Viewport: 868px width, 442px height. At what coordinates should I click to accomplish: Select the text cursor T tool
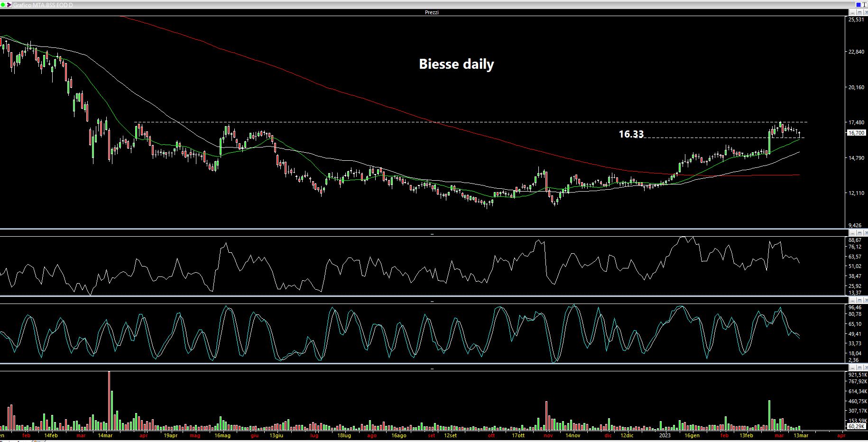coord(864,5)
